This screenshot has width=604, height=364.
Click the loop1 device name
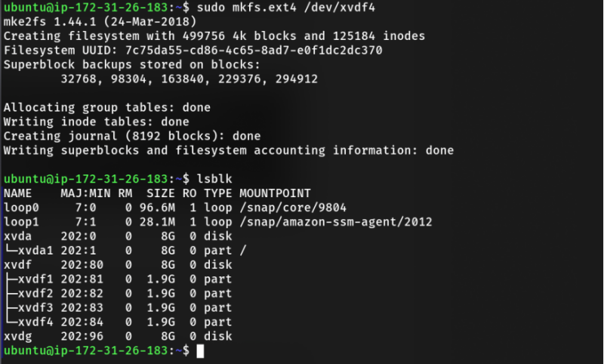(x=21, y=222)
